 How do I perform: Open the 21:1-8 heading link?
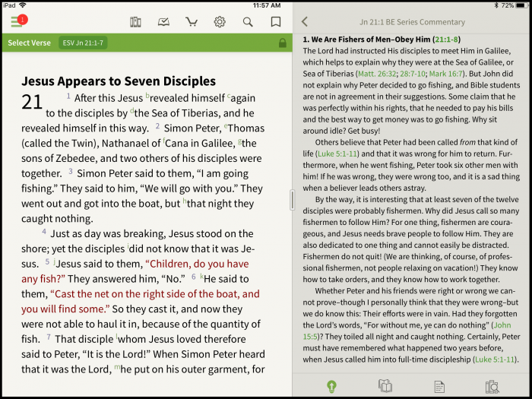(x=447, y=40)
